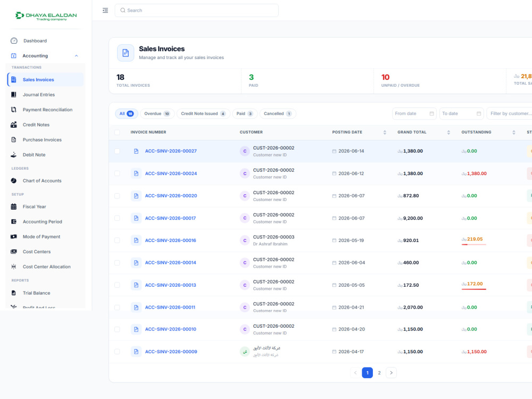Click the Purchase Invoices document icon
The width and height of the screenshot is (532, 399).
click(x=14, y=139)
